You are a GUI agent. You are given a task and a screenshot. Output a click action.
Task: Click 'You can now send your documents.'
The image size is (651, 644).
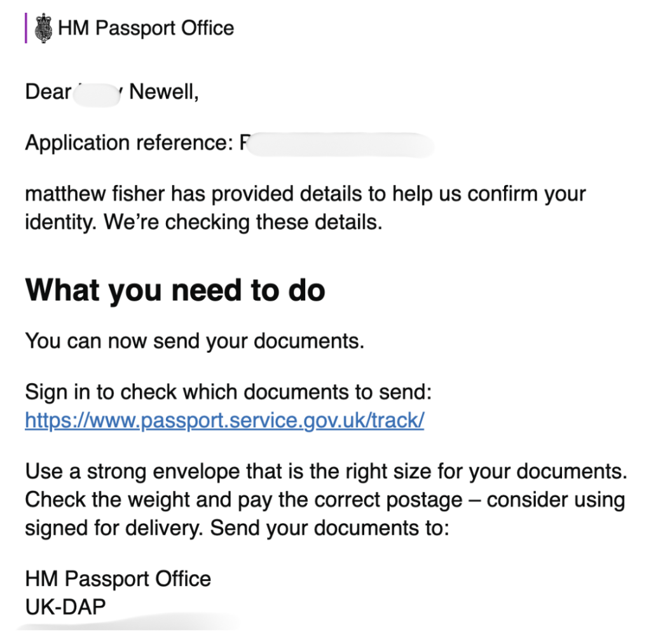coord(195,341)
